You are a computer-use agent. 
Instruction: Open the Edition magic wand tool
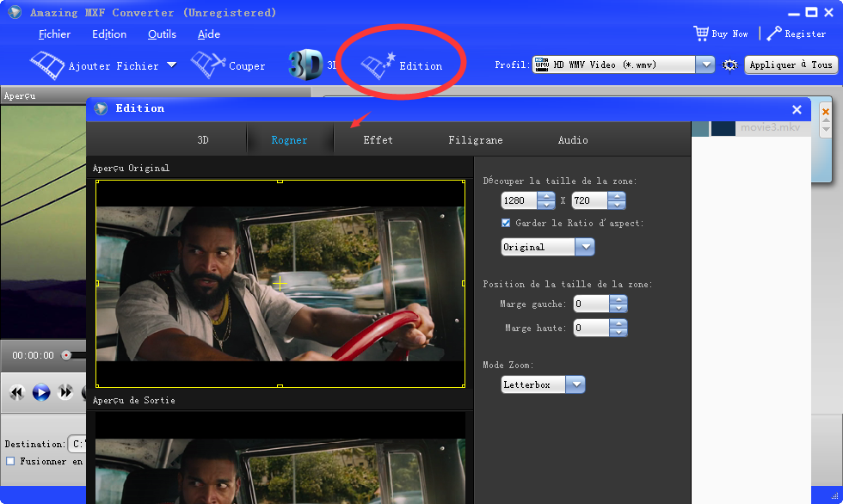pos(378,65)
